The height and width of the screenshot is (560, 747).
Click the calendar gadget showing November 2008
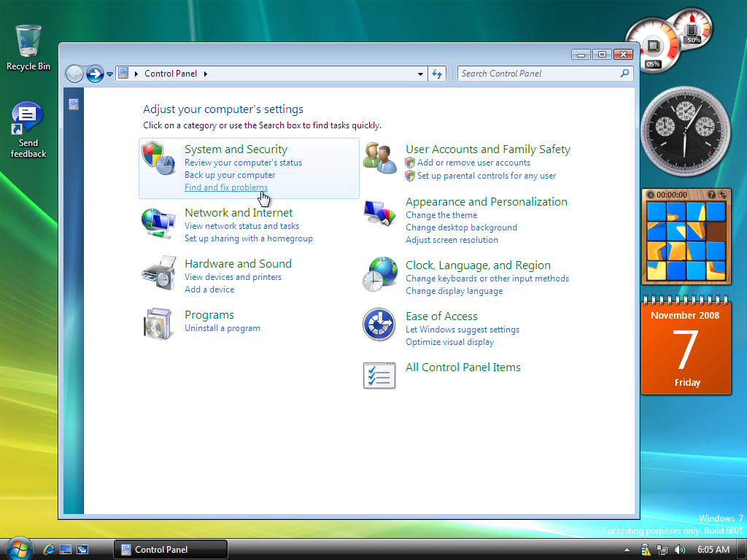pyautogui.click(x=686, y=346)
